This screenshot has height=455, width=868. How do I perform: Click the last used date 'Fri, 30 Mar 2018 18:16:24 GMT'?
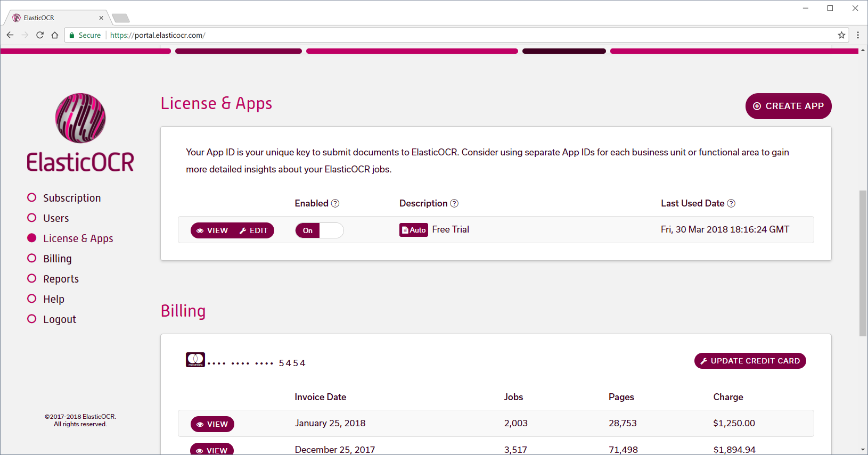click(x=725, y=229)
